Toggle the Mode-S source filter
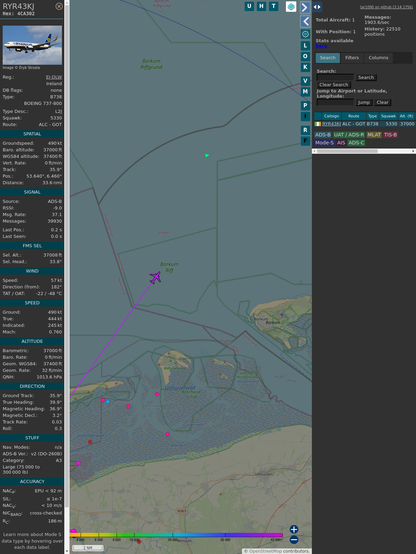This screenshot has width=416, height=554. point(324,143)
